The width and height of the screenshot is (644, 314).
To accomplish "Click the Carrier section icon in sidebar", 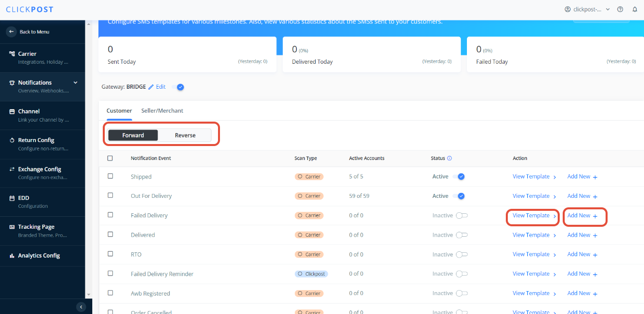I will [12, 54].
